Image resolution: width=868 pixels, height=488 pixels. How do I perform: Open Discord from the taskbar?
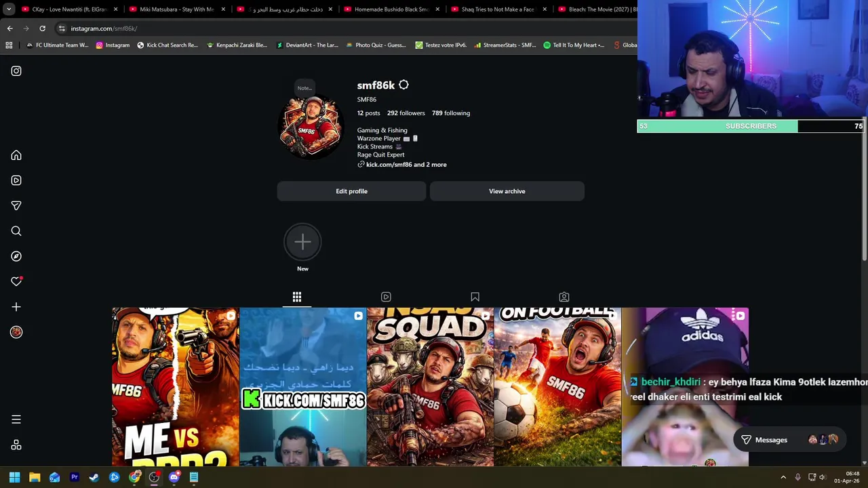click(174, 477)
